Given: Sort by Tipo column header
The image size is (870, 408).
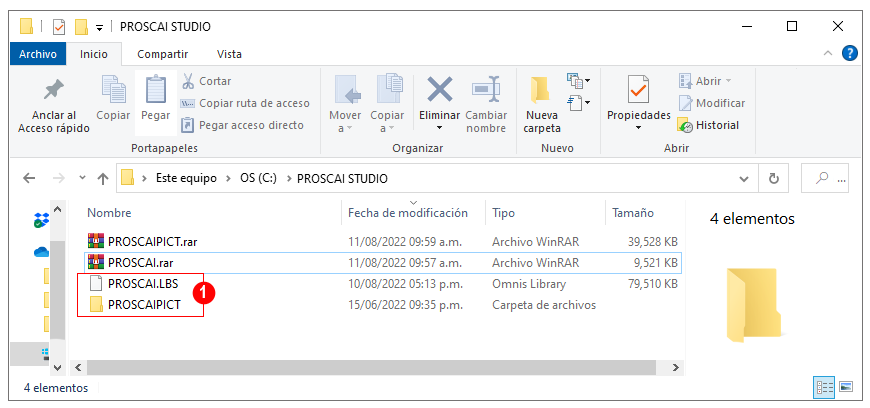Looking at the screenshot, I should 503,213.
